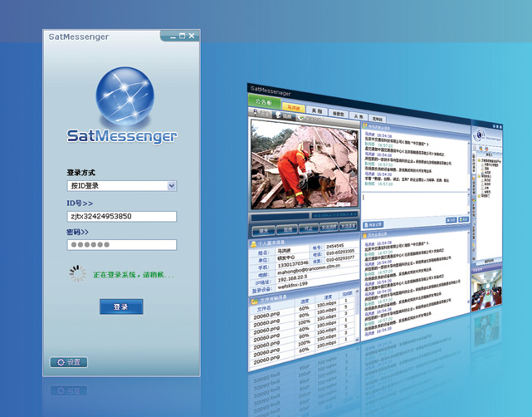Image resolution: width=532 pixels, height=417 pixels.
Task: Click the 发送视频 button
Action: pyautogui.click(x=329, y=227)
